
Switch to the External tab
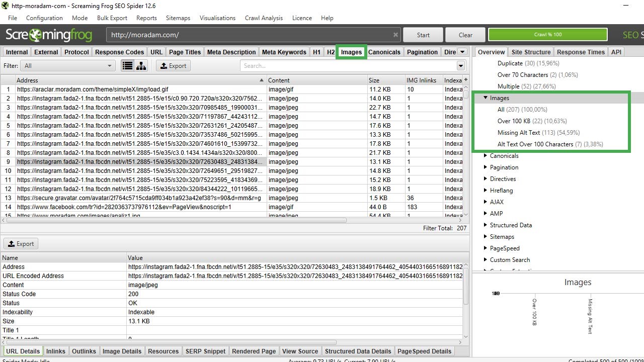[x=46, y=52]
